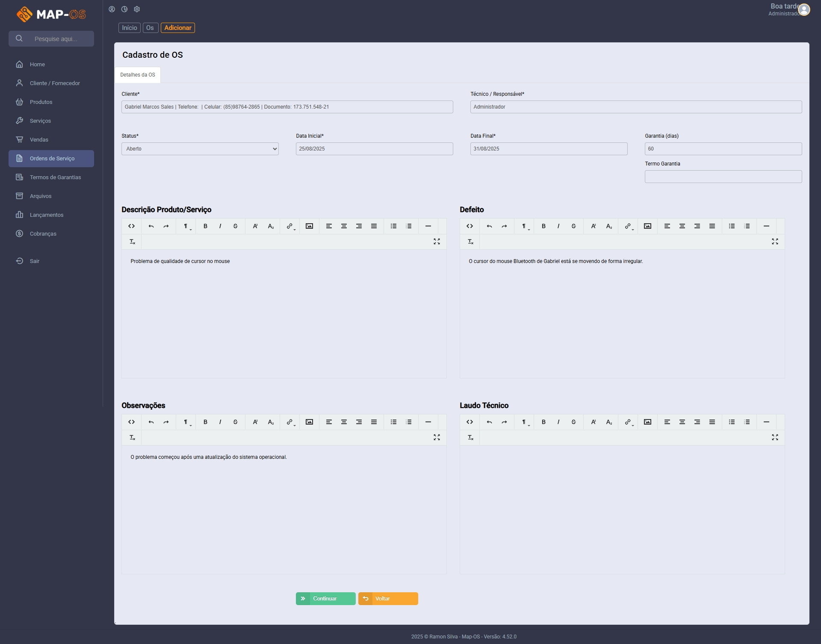This screenshot has height=644, width=821.
Task: Click the Termo Garantia input field
Action: (723, 177)
